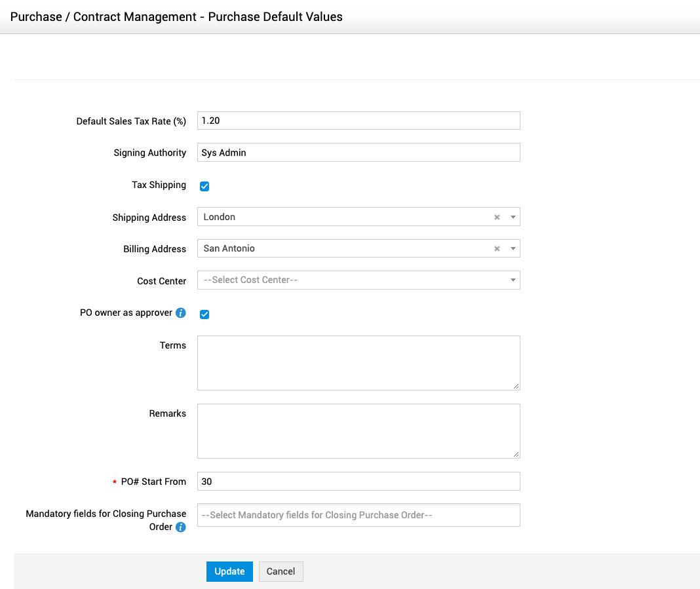The image size is (700, 589).
Task: Clear the London shipping address selection
Action: pos(497,217)
